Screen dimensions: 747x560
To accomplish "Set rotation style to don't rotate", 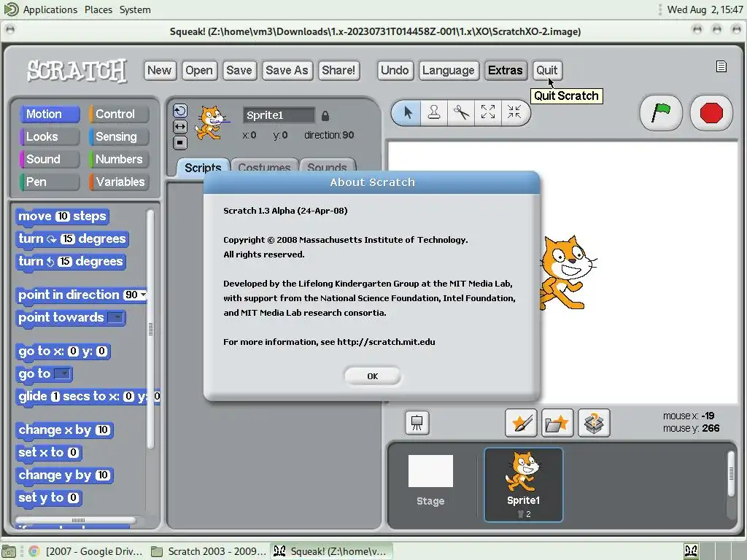I will (x=179, y=142).
